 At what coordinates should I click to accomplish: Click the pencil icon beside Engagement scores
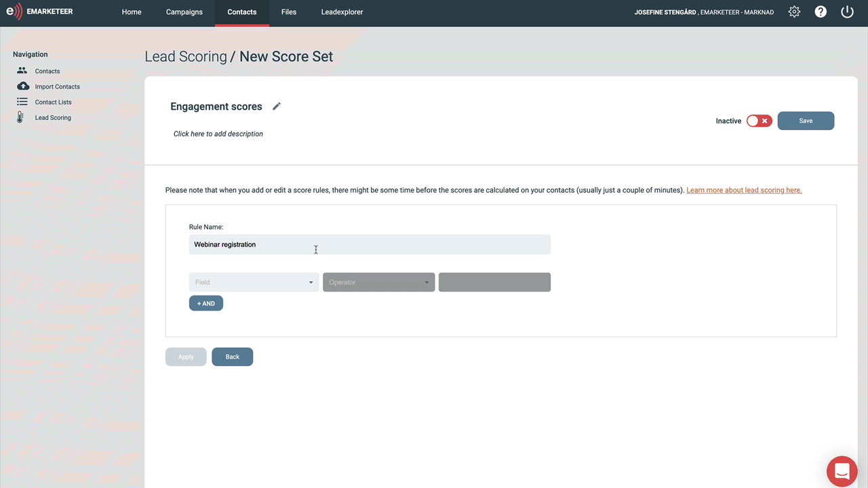(276, 106)
